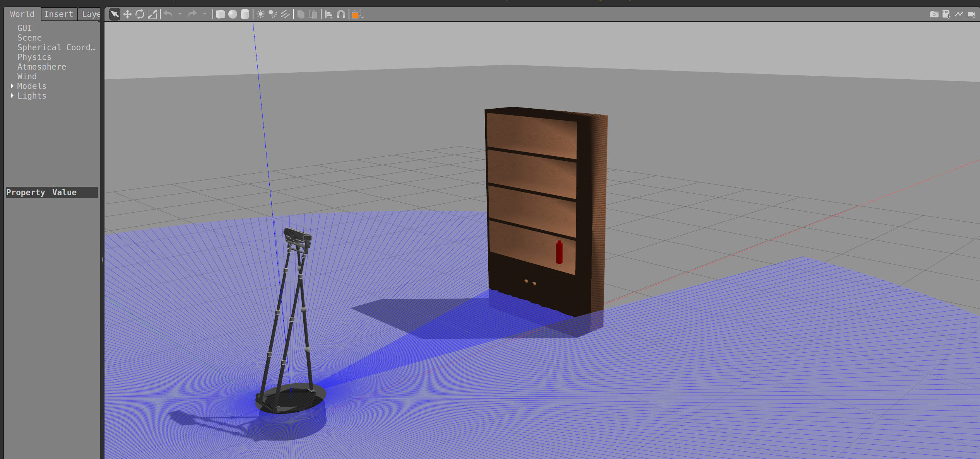This screenshot has height=459, width=980.
Task: Switch to the Layers tab
Action: pyautogui.click(x=91, y=14)
